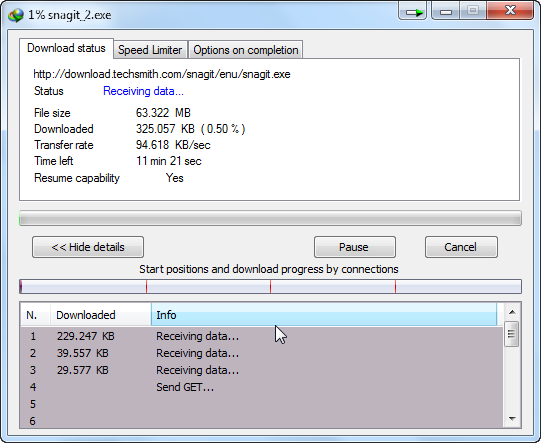
Task: Open the Options on completion tab
Action: [x=246, y=50]
